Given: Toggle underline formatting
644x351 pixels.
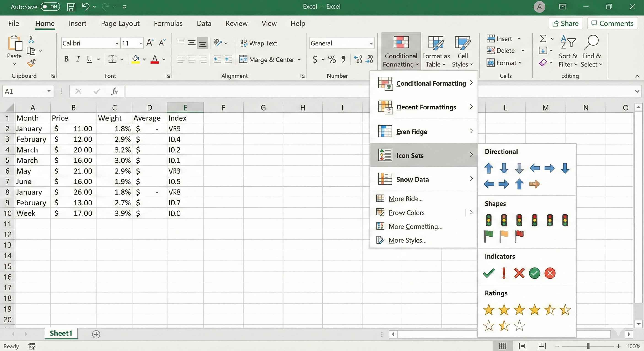Looking at the screenshot, I should click(x=89, y=59).
